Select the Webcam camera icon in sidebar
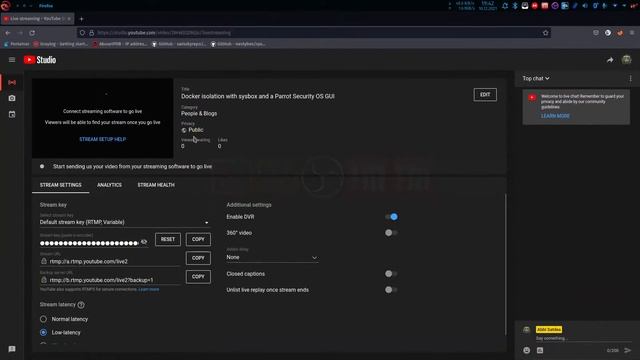The width and height of the screenshot is (640, 360). coord(12,98)
